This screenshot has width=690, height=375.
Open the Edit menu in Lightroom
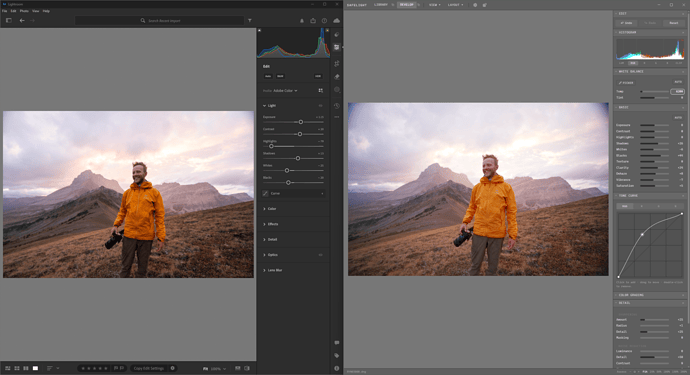coord(14,11)
